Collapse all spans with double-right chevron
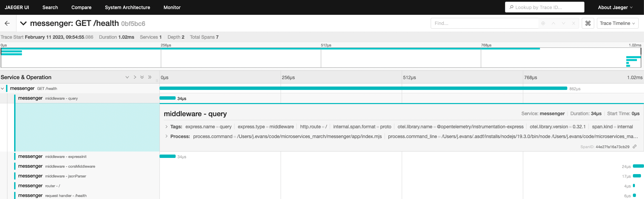 point(150,77)
